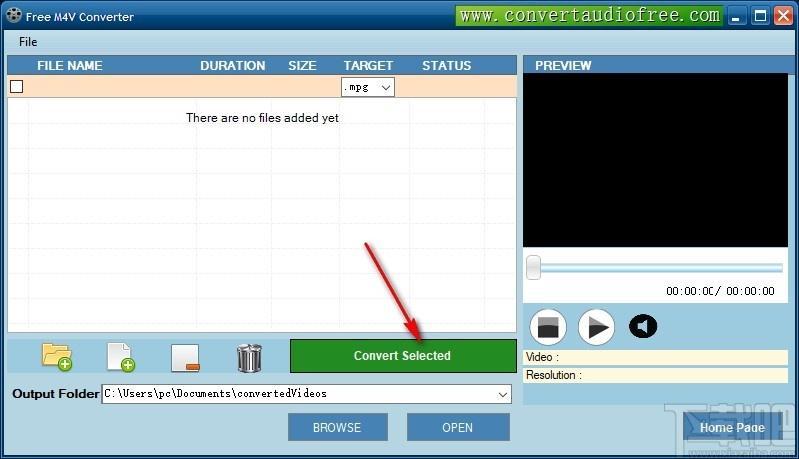The width and height of the screenshot is (799, 459).
Task: Click the Resolution : info field
Action: coord(655,375)
